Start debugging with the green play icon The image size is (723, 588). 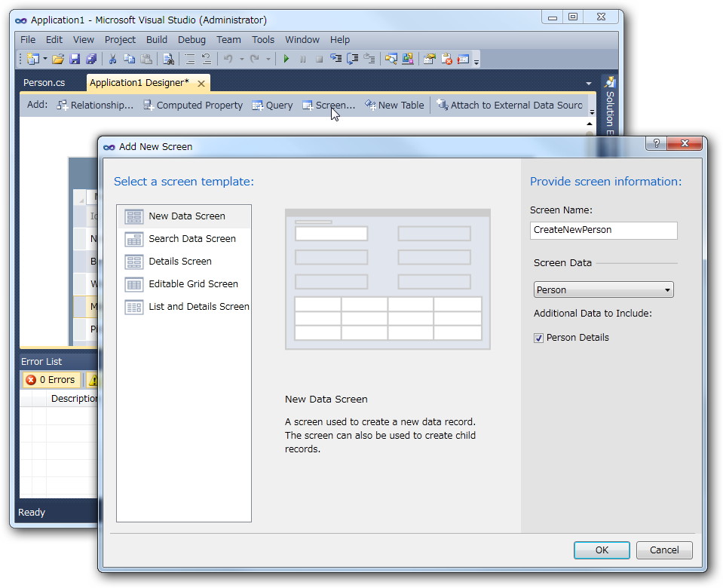(x=286, y=59)
